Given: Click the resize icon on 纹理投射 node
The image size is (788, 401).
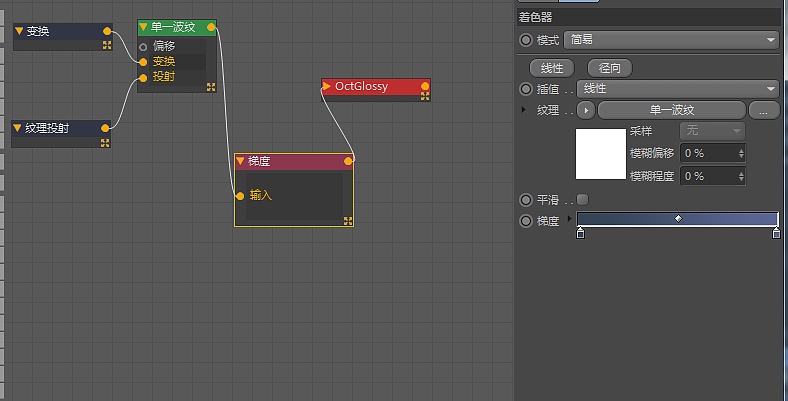Looking at the screenshot, I should pyautogui.click(x=105, y=143).
